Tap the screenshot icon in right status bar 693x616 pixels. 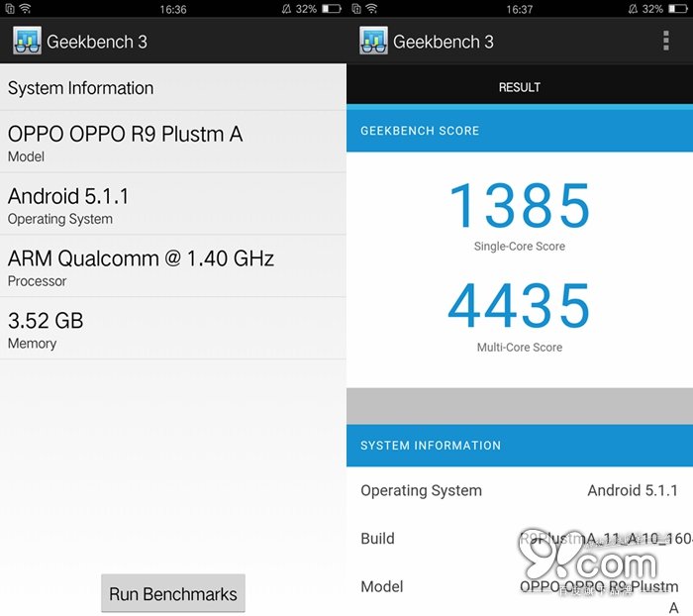click(356, 8)
